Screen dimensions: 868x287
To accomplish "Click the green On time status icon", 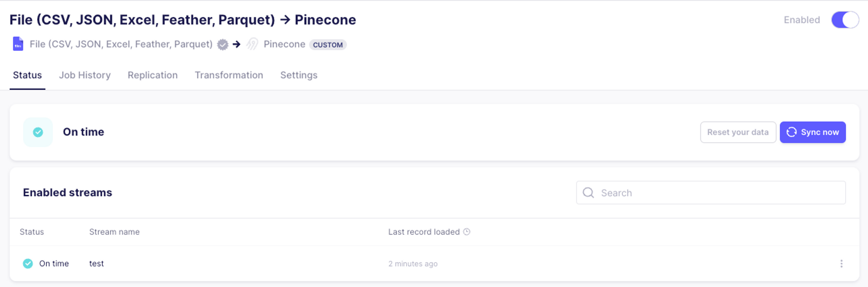I will point(38,132).
